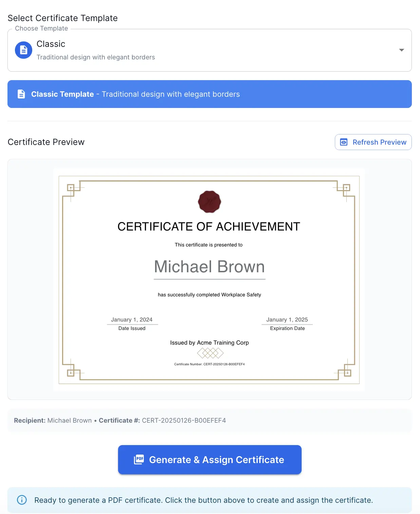
Task: Click the Michael Brown name on the certificate
Action: click(209, 267)
